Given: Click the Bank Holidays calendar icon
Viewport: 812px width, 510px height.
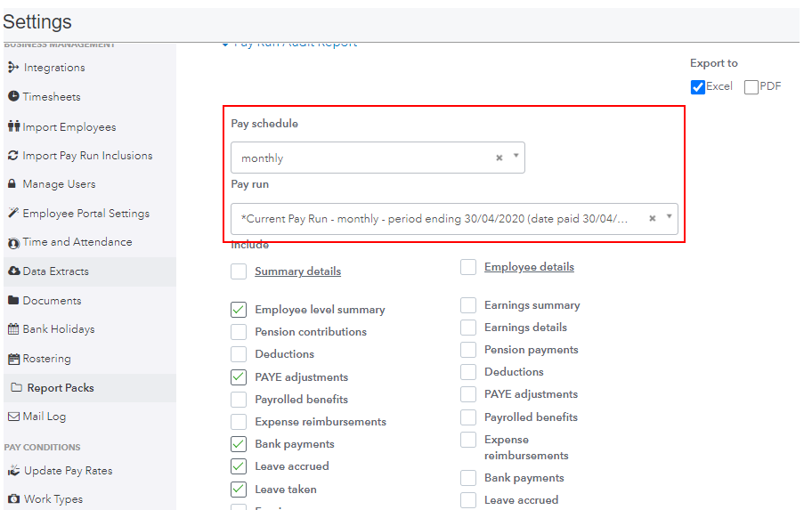Looking at the screenshot, I should point(13,329).
